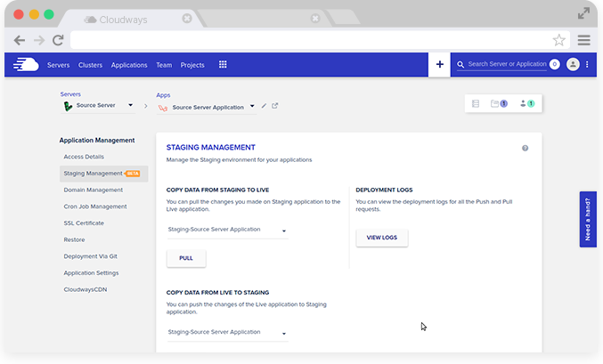Go to Servers in top navigation
Viewport: 603px width, 364px height.
tap(58, 65)
